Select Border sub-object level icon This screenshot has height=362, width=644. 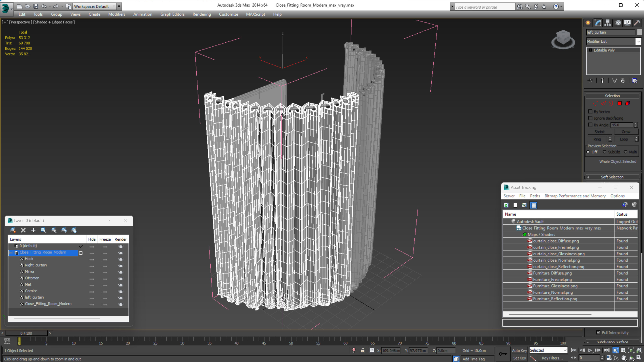(611, 104)
